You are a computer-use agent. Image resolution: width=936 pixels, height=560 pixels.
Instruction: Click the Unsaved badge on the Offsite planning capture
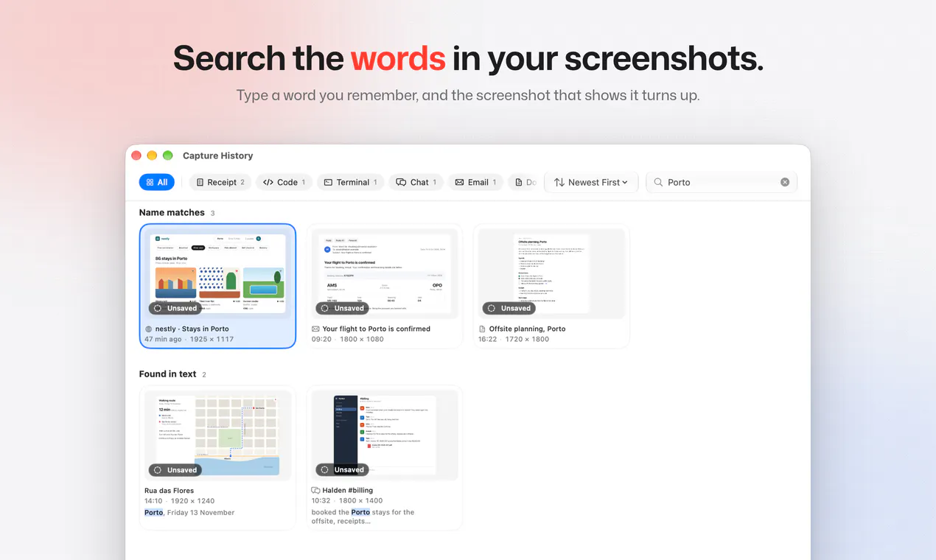[x=509, y=308]
